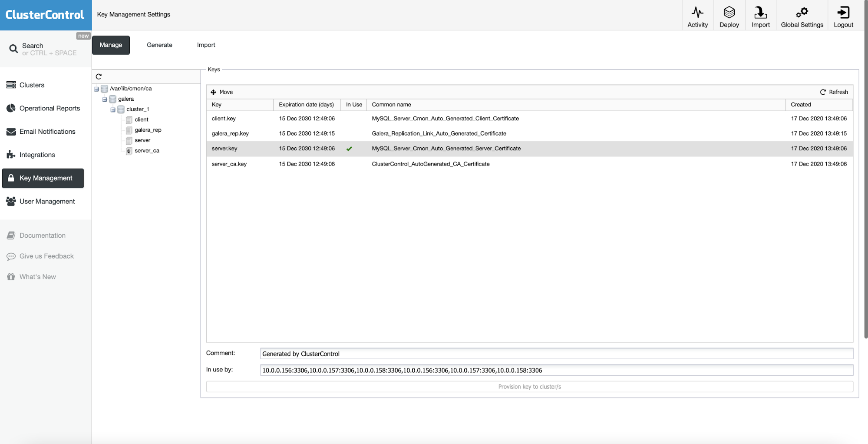Sort by the Key column header
The width and height of the screenshot is (868, 444).
pos(240,105)
